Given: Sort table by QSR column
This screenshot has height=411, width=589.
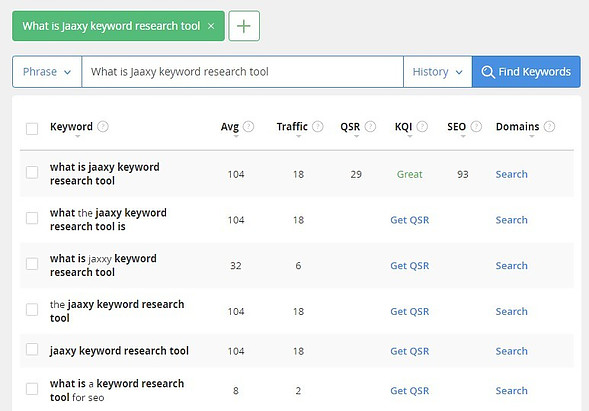Looking at the screenshot, I should [356, 136].
